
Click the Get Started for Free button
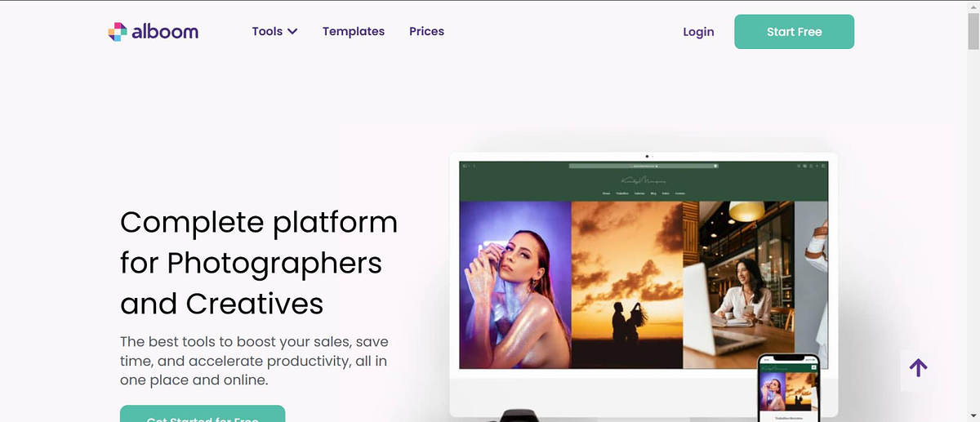tap(203, 415)
